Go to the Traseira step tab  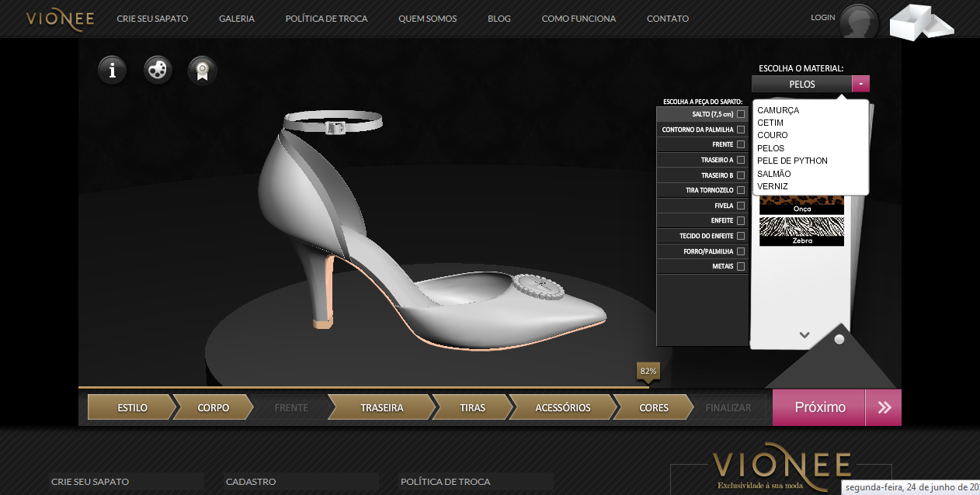coord(381,407)
